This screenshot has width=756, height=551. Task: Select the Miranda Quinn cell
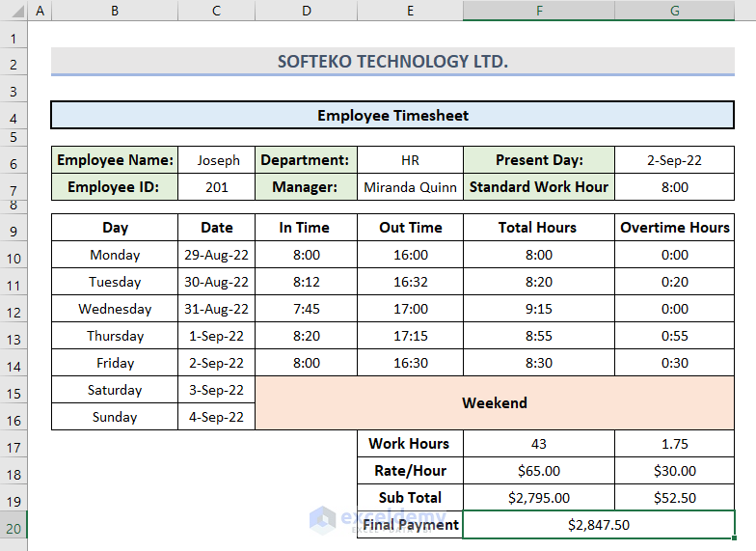tap(411, 187)
